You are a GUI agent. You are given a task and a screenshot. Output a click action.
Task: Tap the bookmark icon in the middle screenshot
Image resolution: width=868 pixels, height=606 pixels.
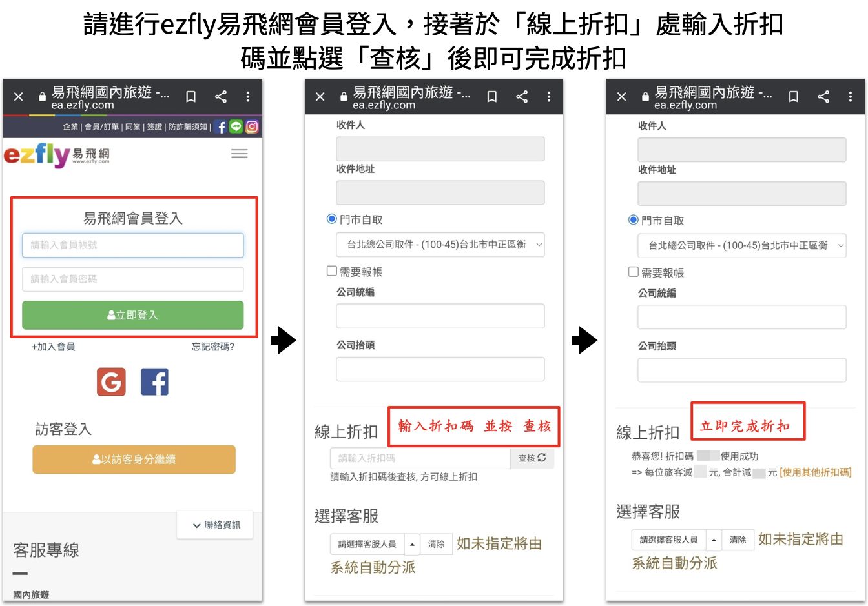[492, 97]
